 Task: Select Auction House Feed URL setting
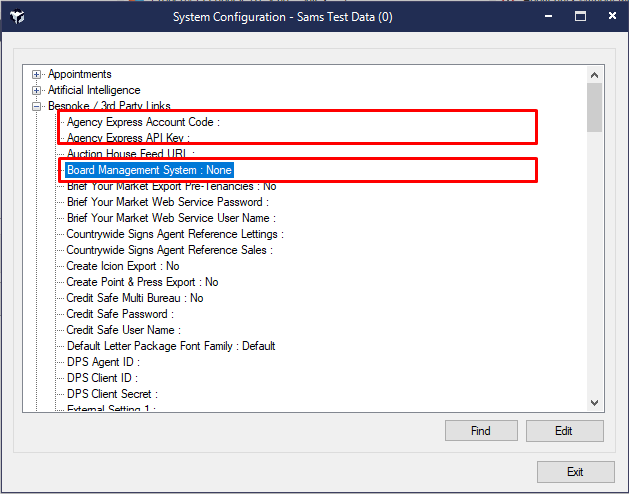point(131,154)
